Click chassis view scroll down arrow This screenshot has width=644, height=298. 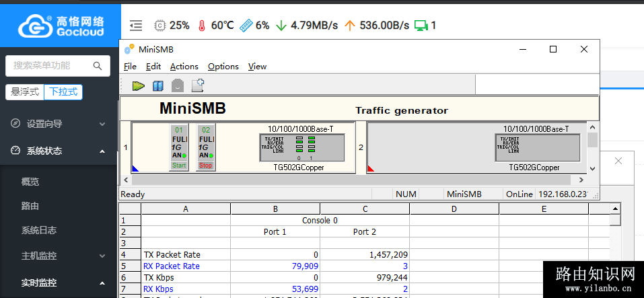[592, 168]
